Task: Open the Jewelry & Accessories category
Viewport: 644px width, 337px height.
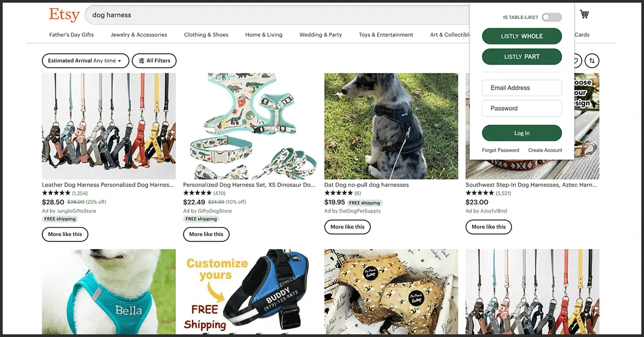Action: tap(139, 34)
